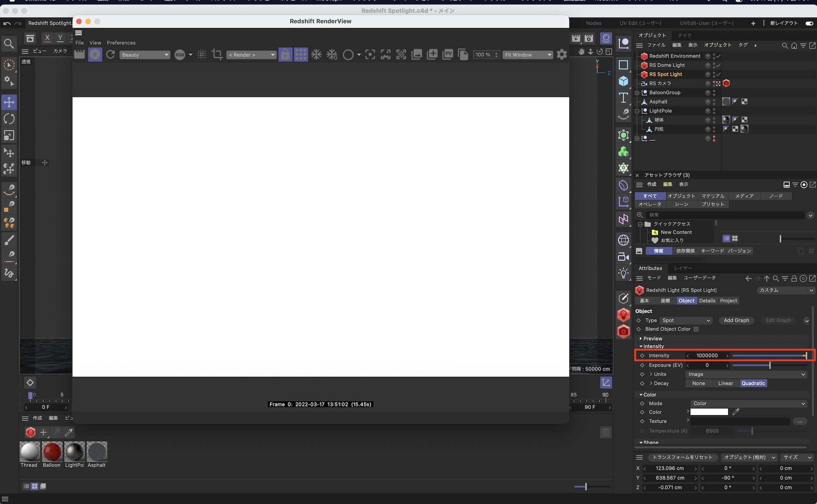Open the Beauty AOV dropdown
Image resolution: width=817 pixels, height=504 pixels.
pos(145,55)
